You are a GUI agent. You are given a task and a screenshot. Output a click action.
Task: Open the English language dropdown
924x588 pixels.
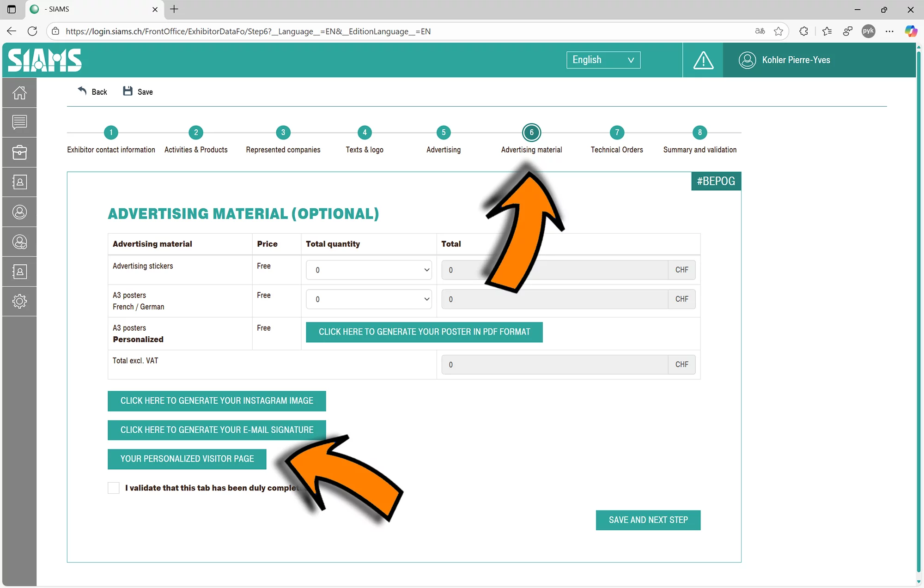click(x=603, y=60)
